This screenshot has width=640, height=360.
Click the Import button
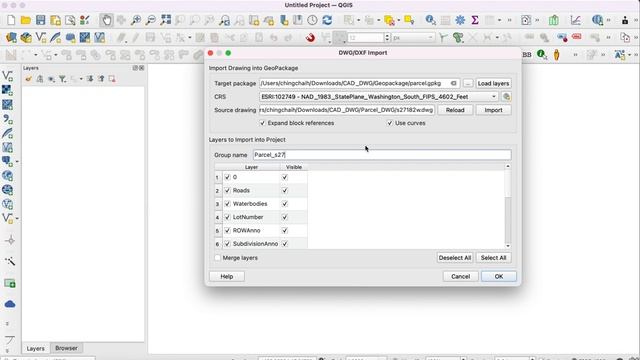tap(493, 110)
